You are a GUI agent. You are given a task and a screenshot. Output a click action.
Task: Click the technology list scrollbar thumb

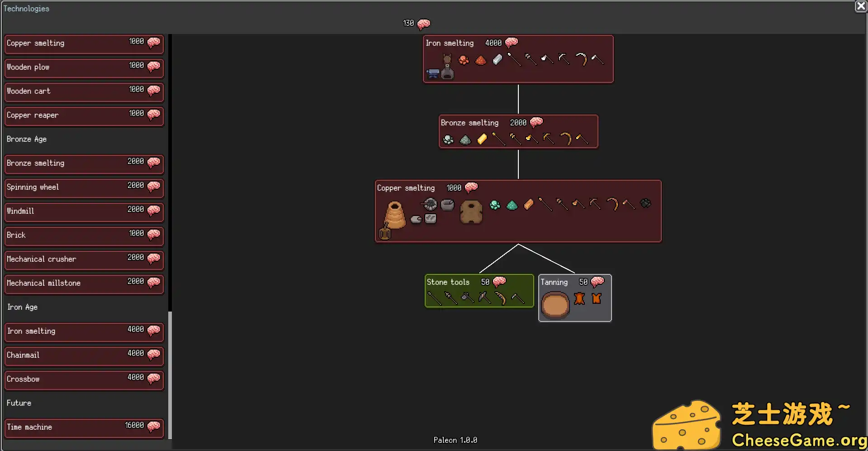(x=170, y=375)
